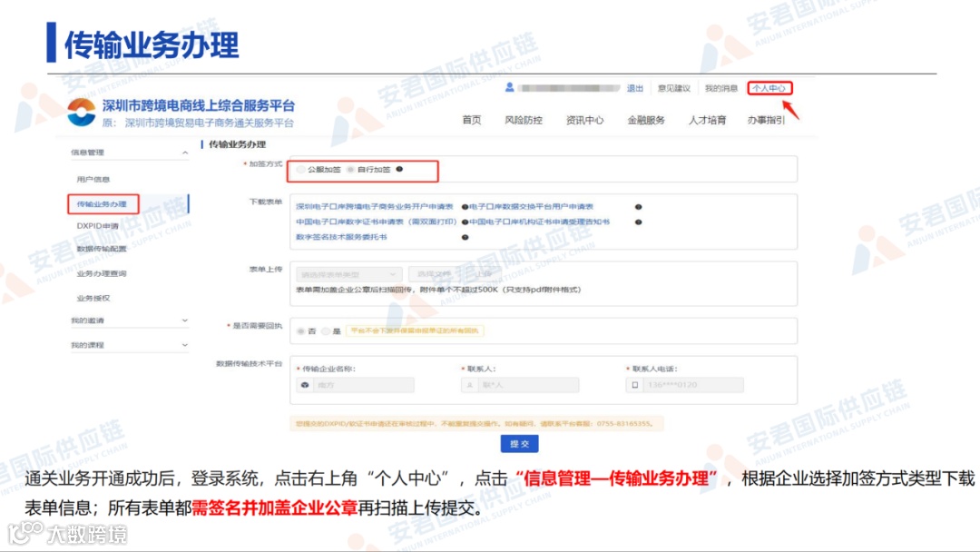Open 办事指引 in the top navigation
The width and height of the screenshot is (980, 552).
click(x=766, y=120)
